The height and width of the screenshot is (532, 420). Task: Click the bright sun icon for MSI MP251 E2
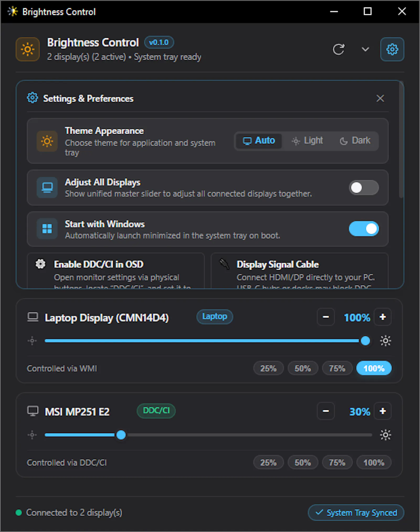pyautogui.click(x=385, y=435)
